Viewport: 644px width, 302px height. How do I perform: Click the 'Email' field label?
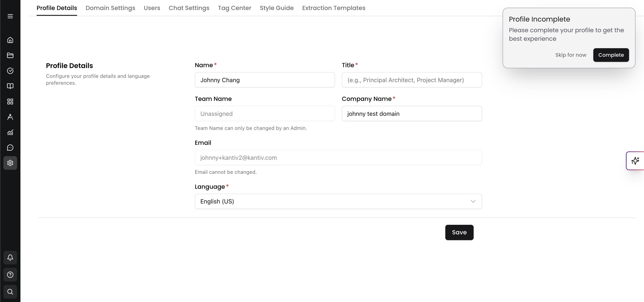coord(203,143)
